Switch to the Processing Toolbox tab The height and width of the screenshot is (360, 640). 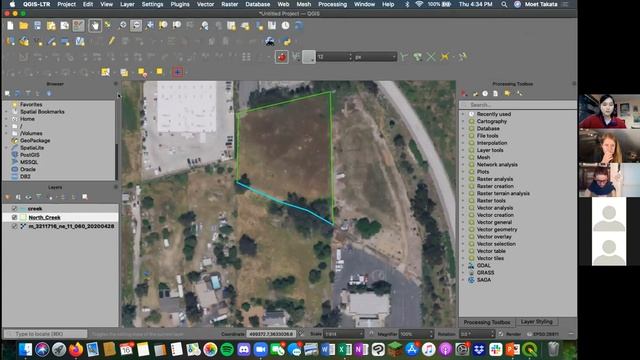[x=487, y=322]
